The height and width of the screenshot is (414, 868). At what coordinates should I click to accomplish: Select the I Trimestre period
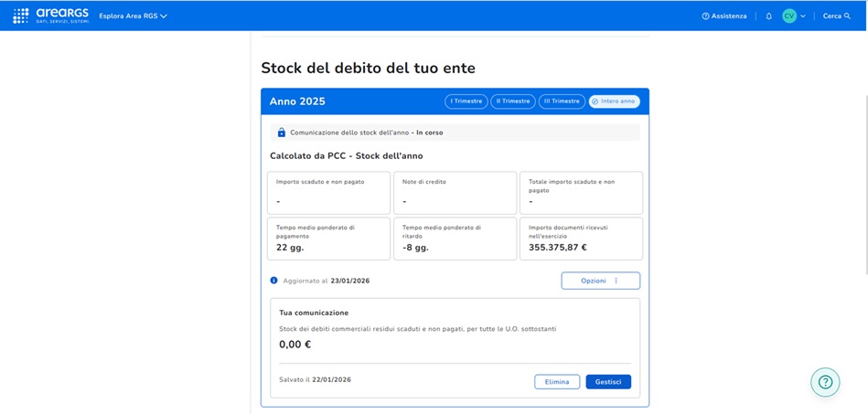466,101
